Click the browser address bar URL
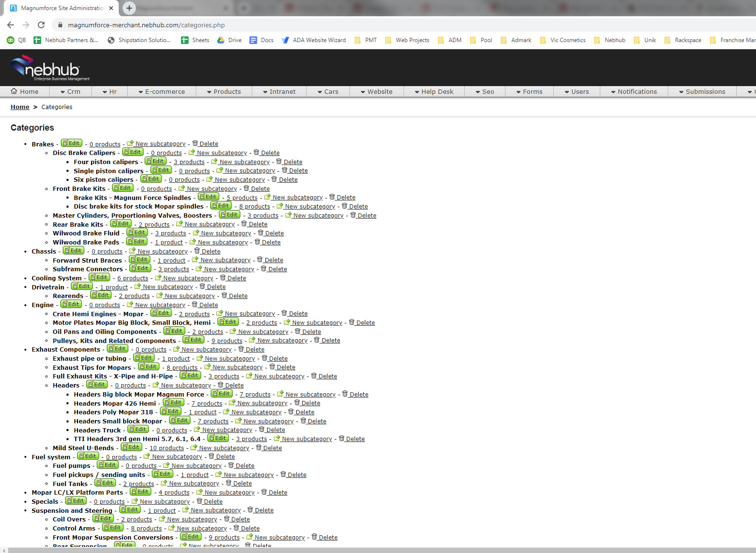The height and width of the screenshot is (553, 756). click(x=146, y=25)
